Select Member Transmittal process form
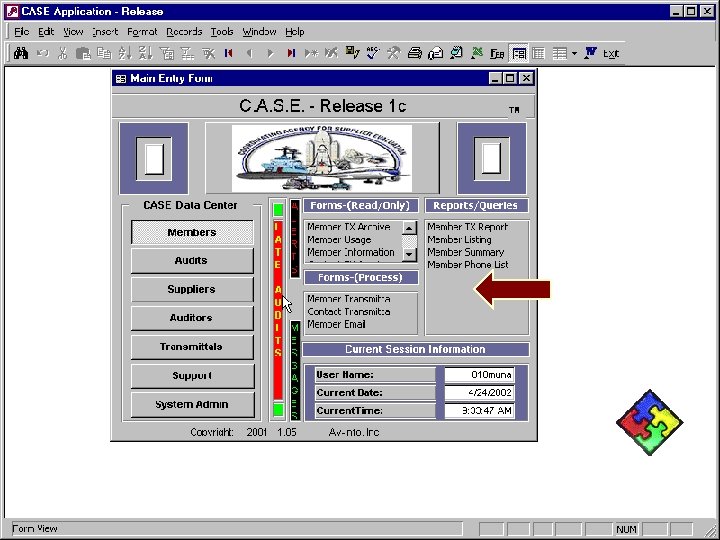The height and width of the screenshot is (540, 720). pyautogui.click(x=349, y=299)
